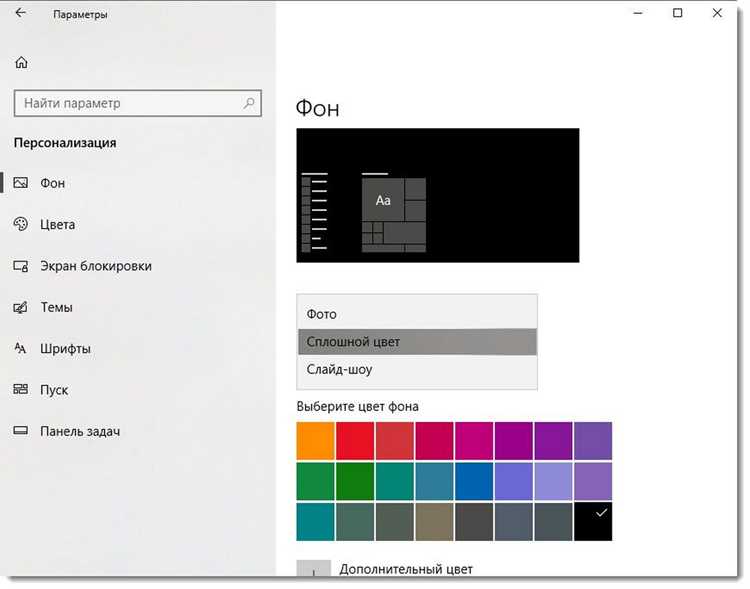Pick the orange background color

click(x=315, y=441)
